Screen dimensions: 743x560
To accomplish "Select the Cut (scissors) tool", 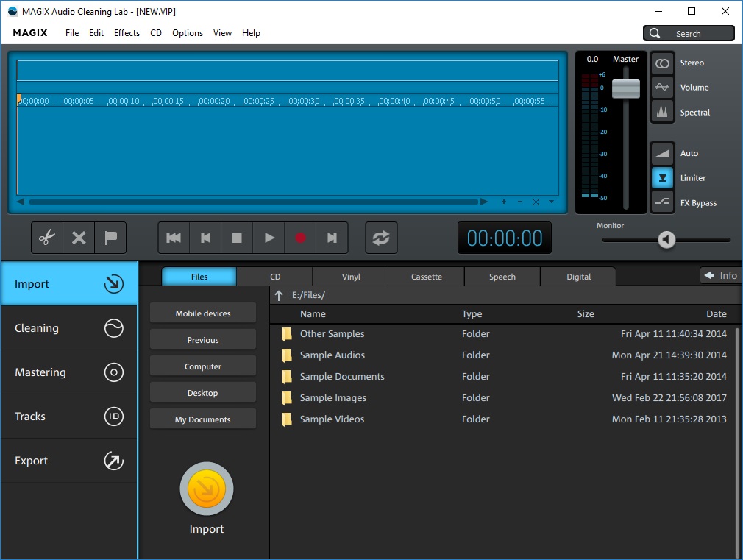I will 46,237.
